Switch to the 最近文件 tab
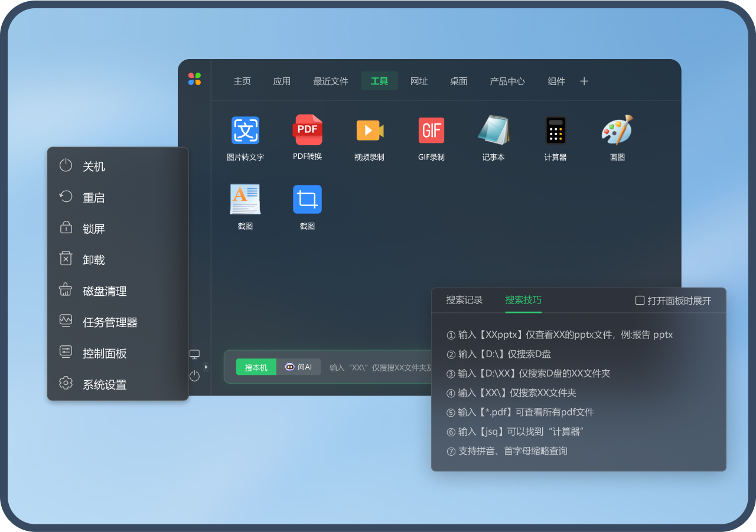The width and height of the screenshot is (756, 532). pos(330,81)
